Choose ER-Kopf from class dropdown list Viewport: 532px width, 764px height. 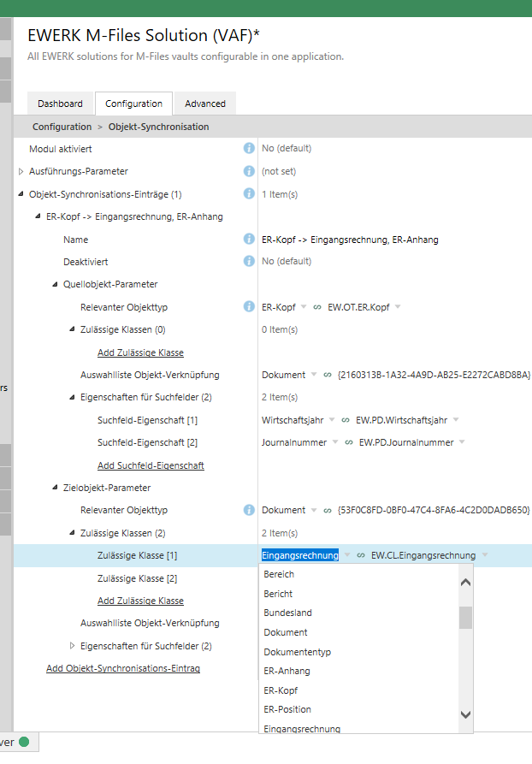[x=358, y=690]
